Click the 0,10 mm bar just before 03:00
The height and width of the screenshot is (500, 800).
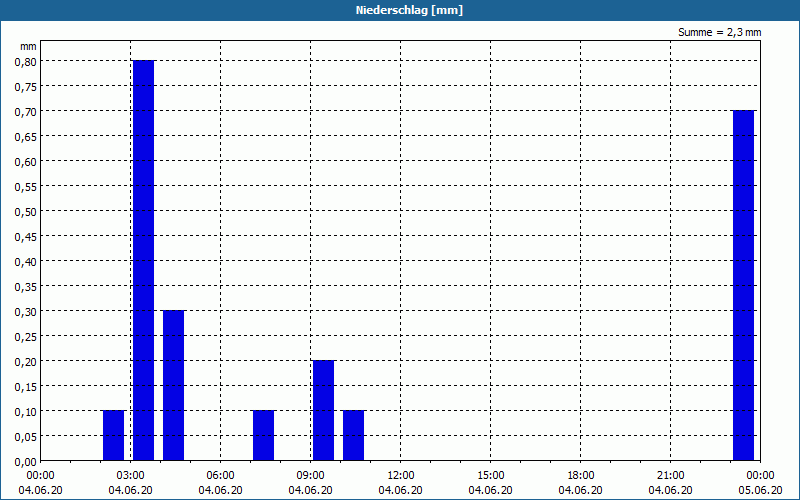[113, 435]
